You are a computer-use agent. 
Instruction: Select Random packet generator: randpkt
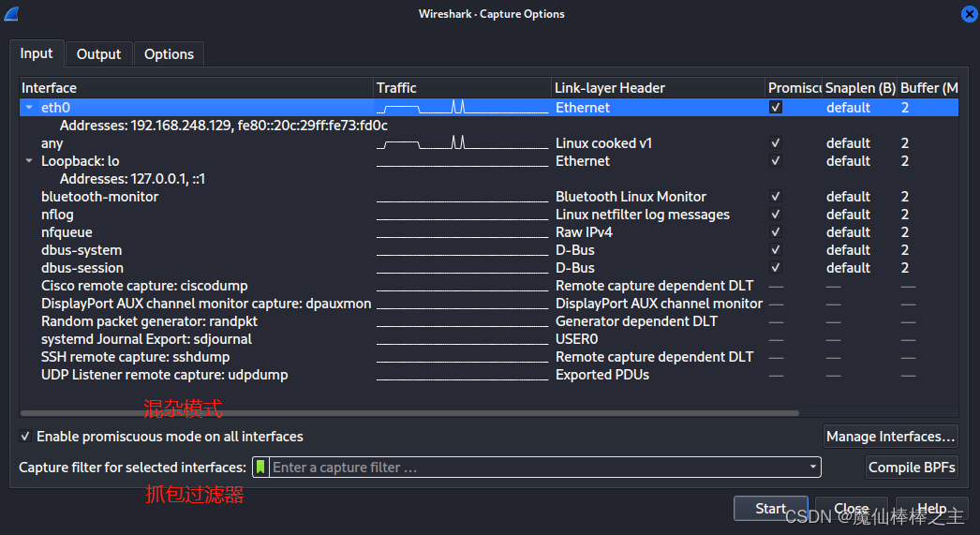[x=149, y=321]
